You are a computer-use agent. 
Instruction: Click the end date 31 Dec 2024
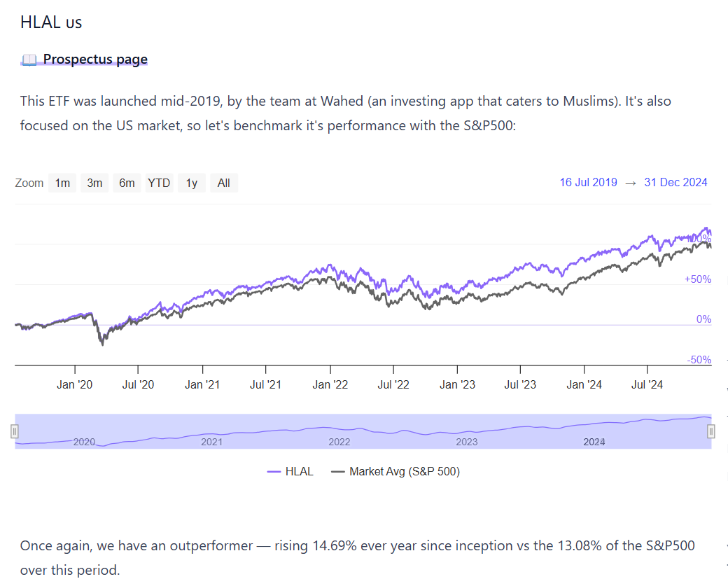[x=675, y=183]
